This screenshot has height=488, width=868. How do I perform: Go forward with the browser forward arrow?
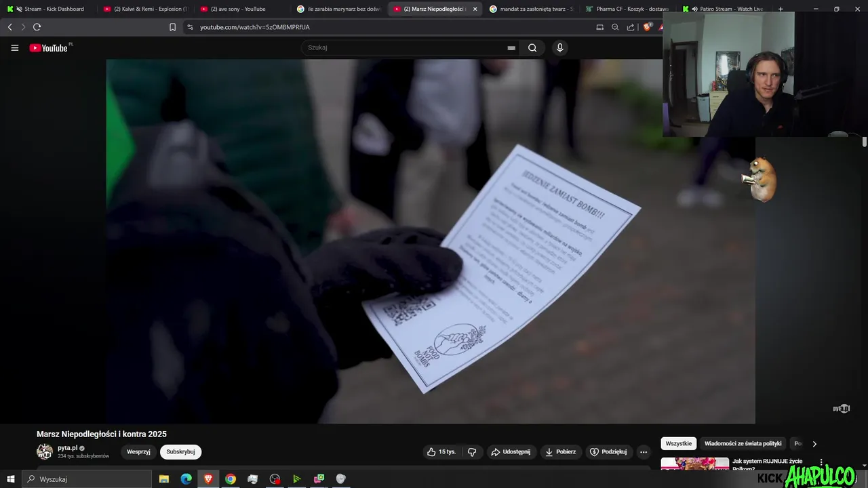(23, 27)
